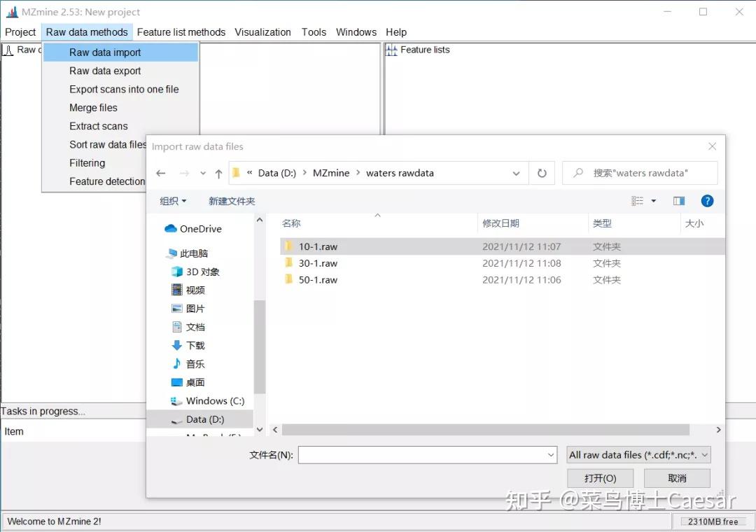756x532 pixels.
Task: Click the preview pane icon
Action: pos(678,201)
